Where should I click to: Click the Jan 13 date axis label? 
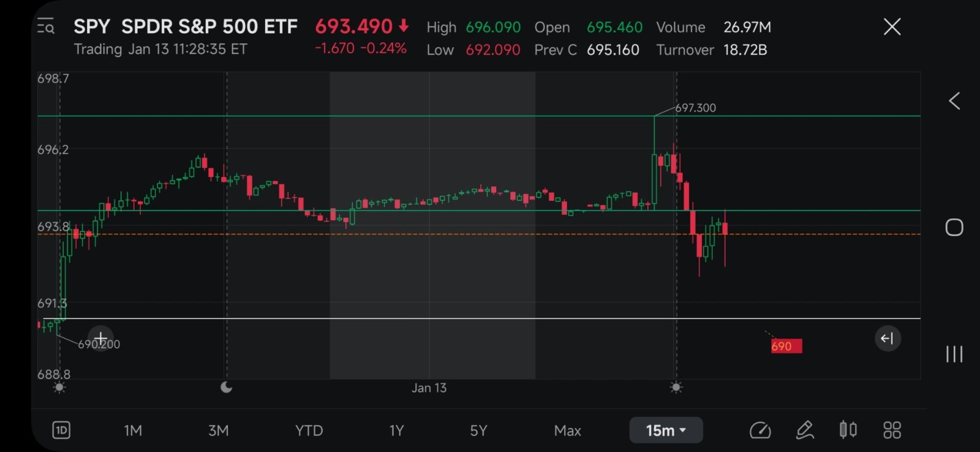(x=429, y=388)
